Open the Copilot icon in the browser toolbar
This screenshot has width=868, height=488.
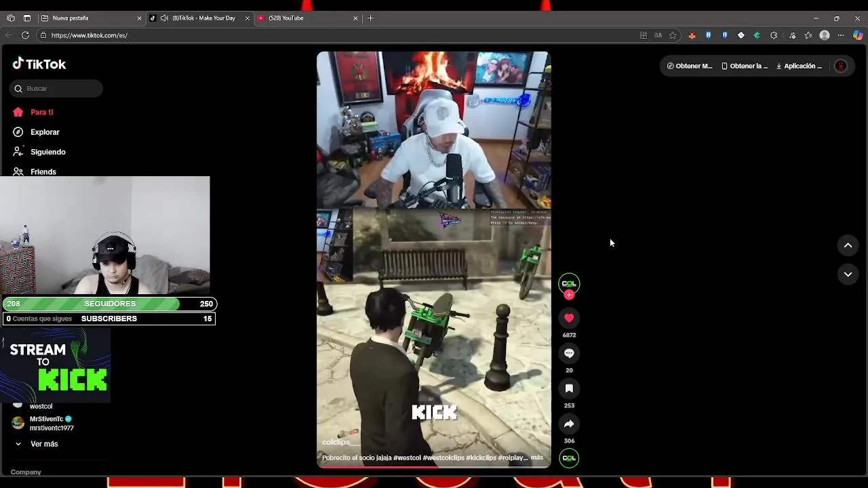[858, 35]
